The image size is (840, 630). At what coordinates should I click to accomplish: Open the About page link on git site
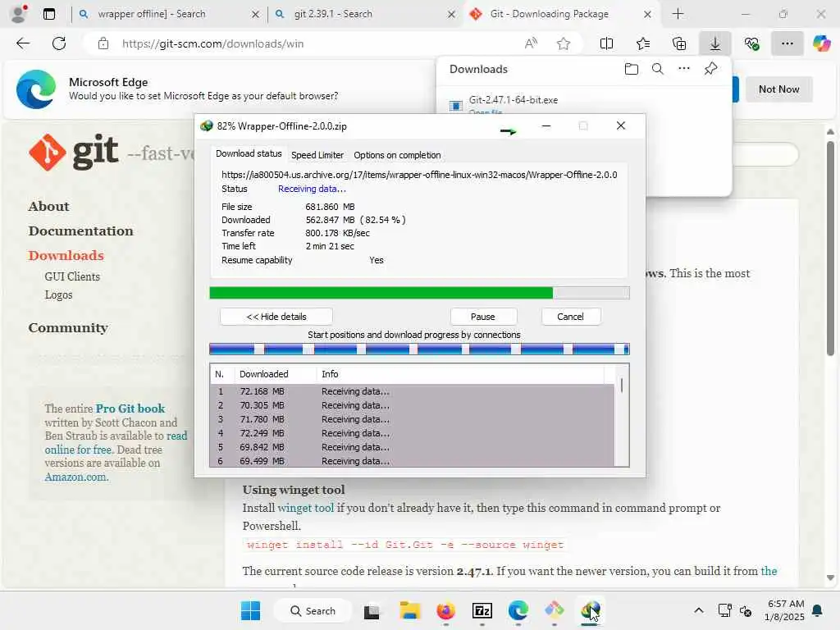pyautogui.click(x=48, y=206)
